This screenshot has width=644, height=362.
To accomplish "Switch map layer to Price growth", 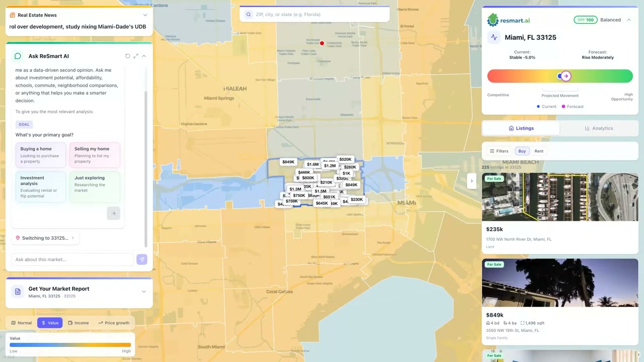I will (x=114, y=323).
